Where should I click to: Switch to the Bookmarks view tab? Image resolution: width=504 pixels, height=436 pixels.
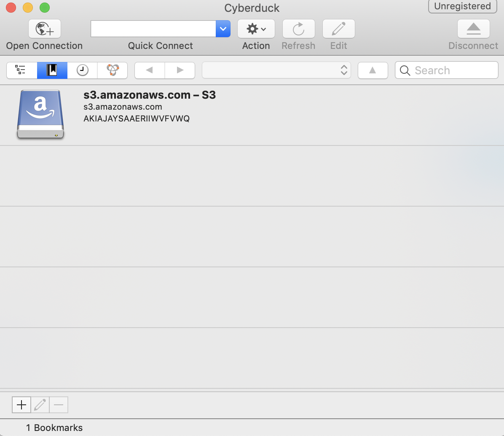(52, 70)
